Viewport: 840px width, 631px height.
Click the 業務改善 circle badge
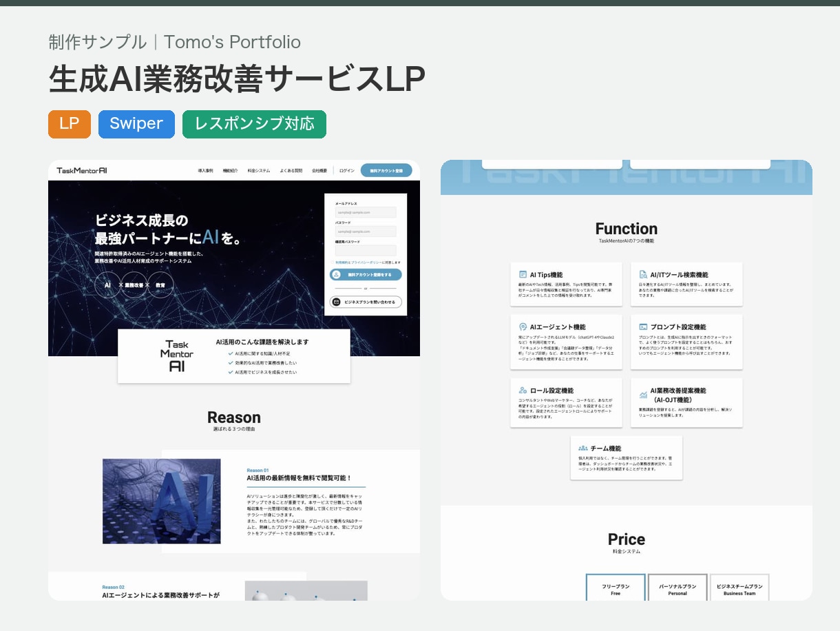[134, 285]
